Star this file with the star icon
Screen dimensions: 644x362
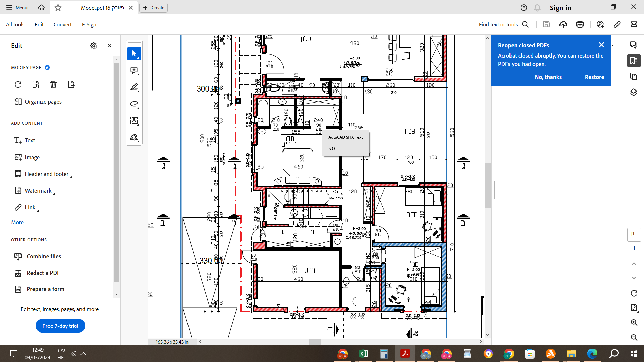click(58, 8)
